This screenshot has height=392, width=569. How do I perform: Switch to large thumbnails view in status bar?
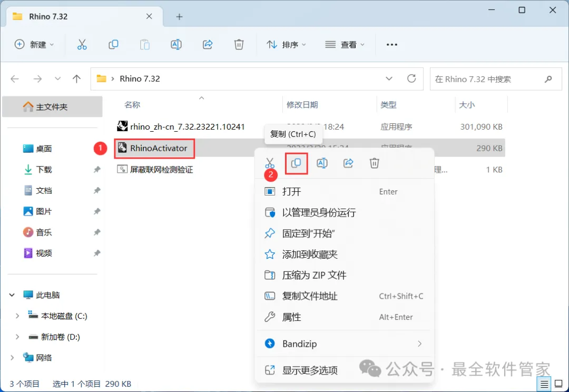pyautogui.click(x=559, y=384)
